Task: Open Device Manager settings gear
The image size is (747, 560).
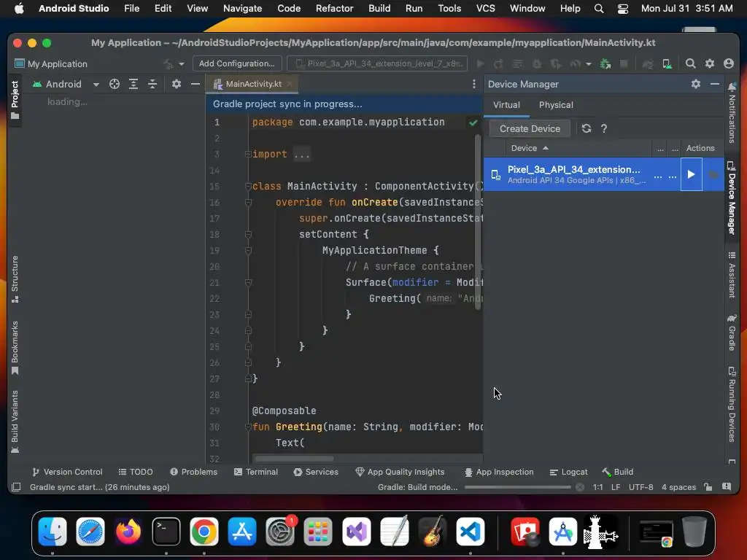Action: point(695,84)
